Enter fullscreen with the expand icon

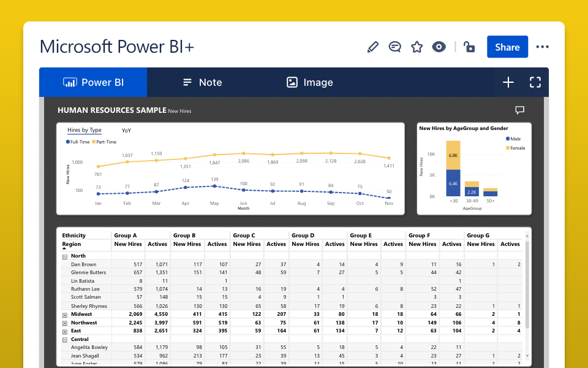(x=535, y=82)
